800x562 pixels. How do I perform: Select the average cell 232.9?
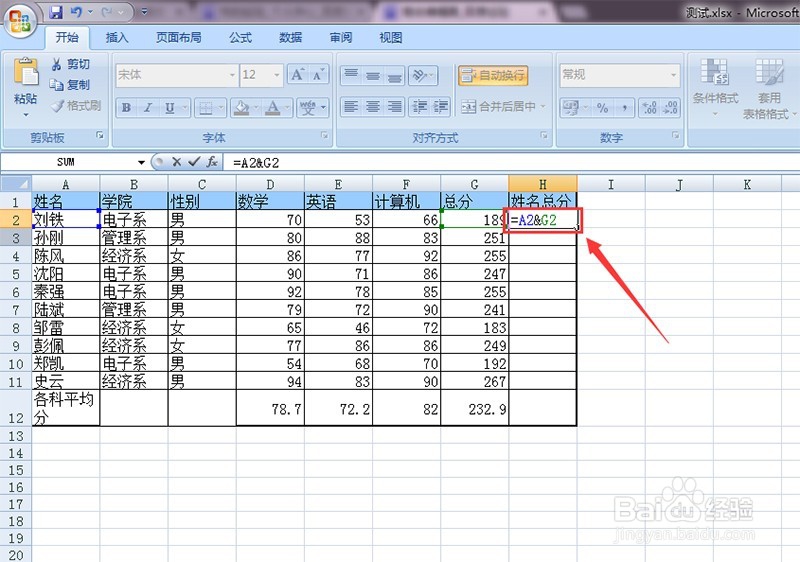tap(474, 408)
